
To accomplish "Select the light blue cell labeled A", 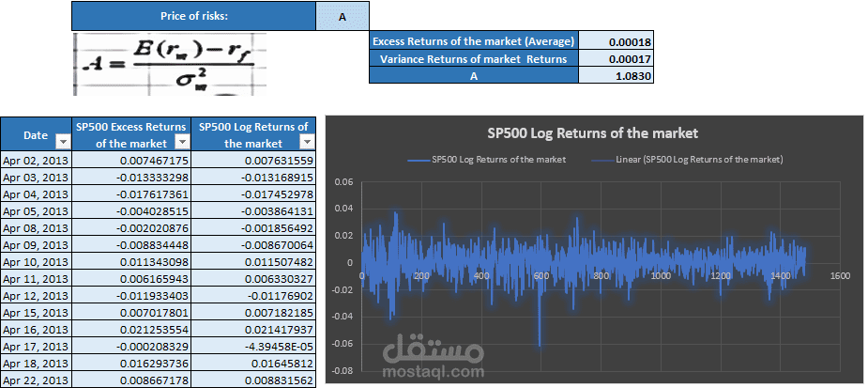I will tap(343, 16).
